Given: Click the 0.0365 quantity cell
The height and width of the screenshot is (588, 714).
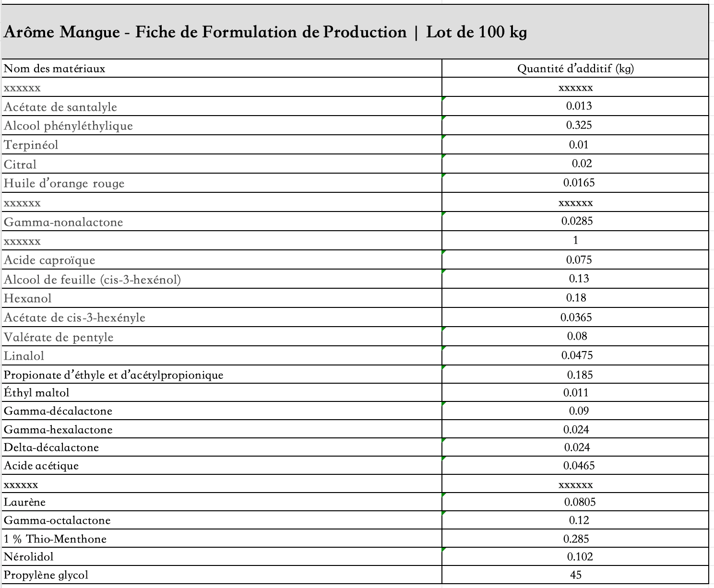Looking at the screenshot, I should click(x=575, y=317).
